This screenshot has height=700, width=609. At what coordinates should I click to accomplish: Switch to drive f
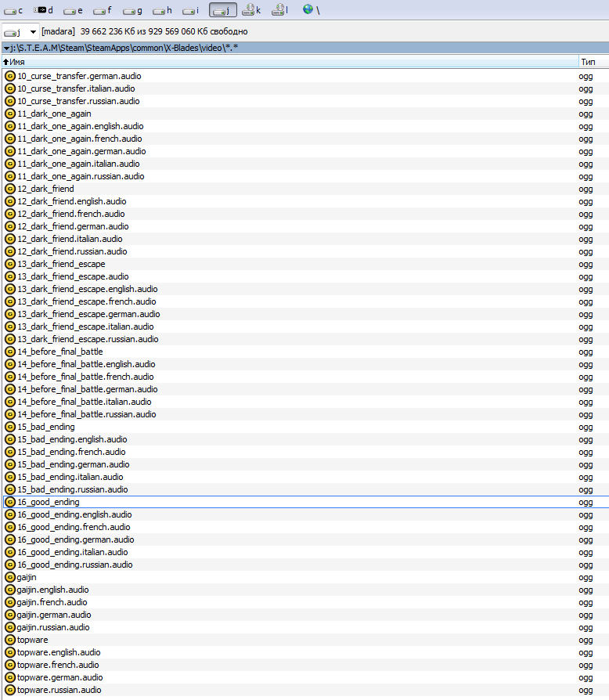[x=103, y=10]
